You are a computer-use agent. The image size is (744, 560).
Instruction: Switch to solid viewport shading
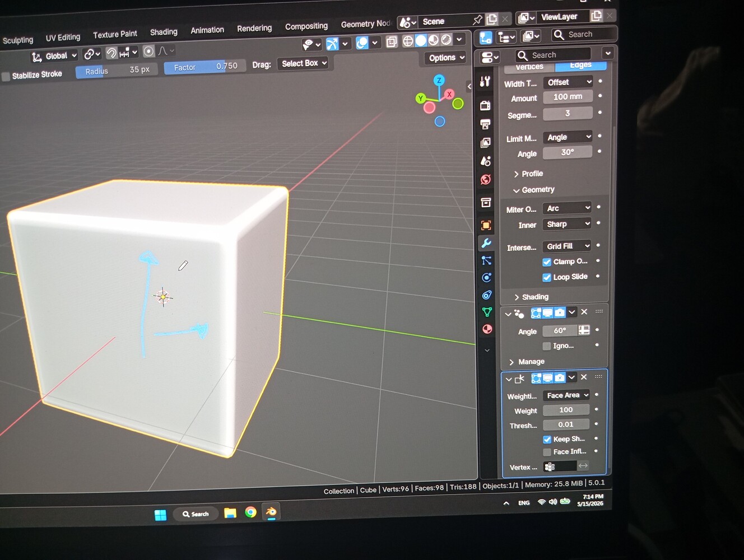[421, 40]
